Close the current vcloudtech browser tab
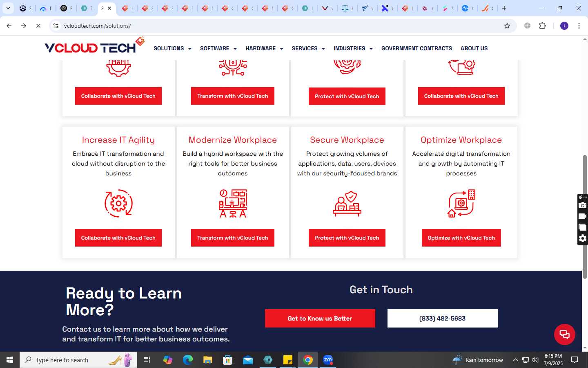This screenshot has width=588, height=368. [109, 8]
